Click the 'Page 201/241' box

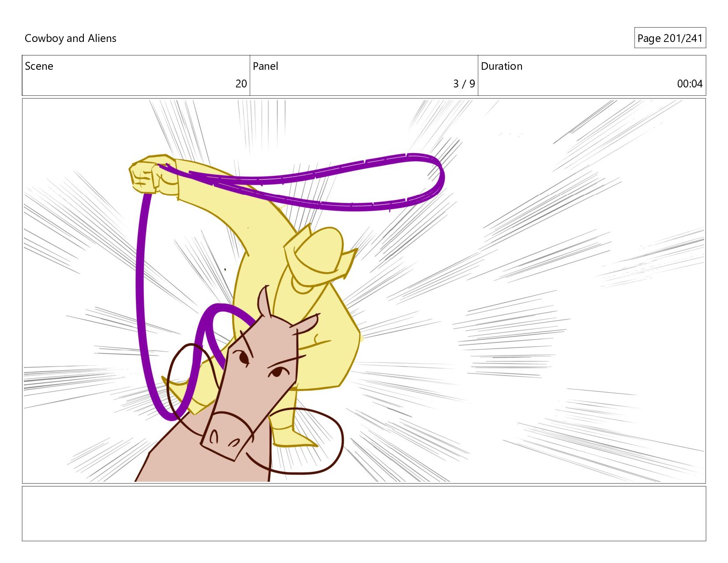coord(670,38)
